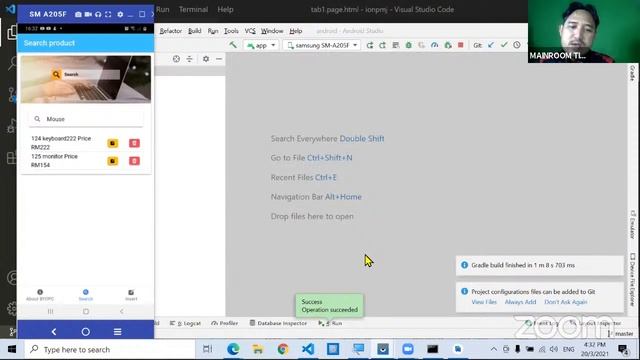The width and height of the screenshot is (640, 360).
Task: Switch to the Insert tab in phone app
Action: (x=131, y=295)
